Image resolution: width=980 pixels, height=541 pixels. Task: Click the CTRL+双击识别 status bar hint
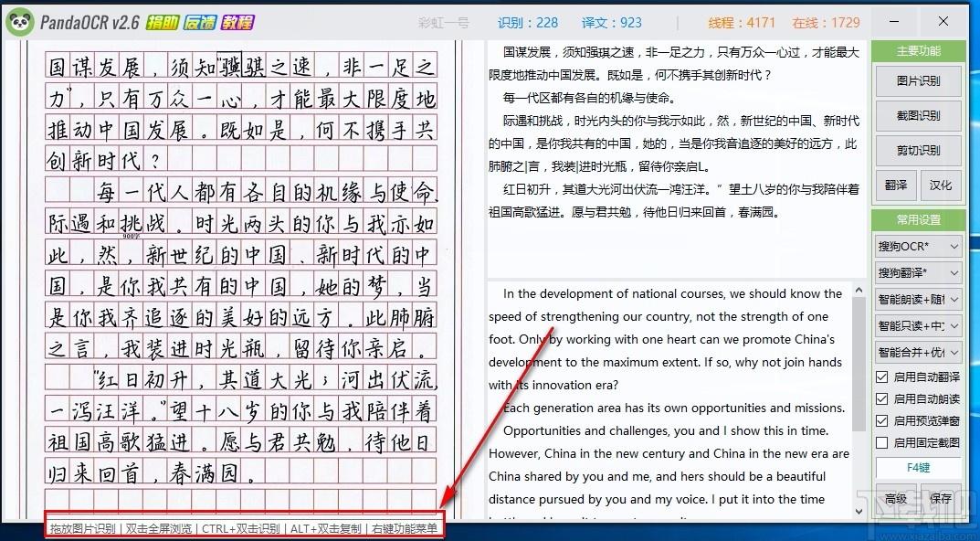[x=240, y=528]
